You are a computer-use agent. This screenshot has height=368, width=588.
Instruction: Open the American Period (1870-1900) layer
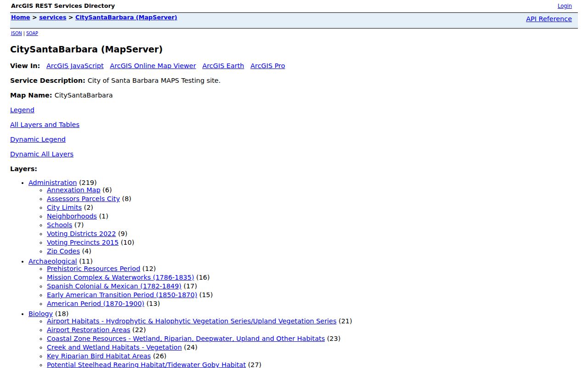click(96, 304)
